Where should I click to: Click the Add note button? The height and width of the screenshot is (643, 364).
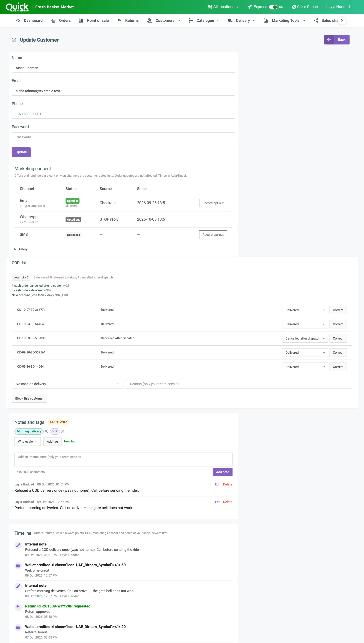(x=223, y=472)
